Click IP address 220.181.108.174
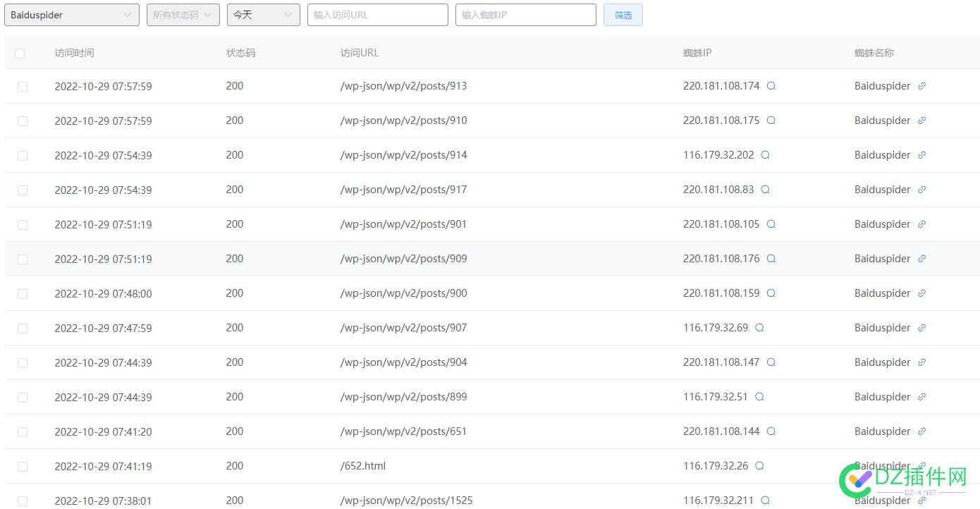 coord(721,86)
